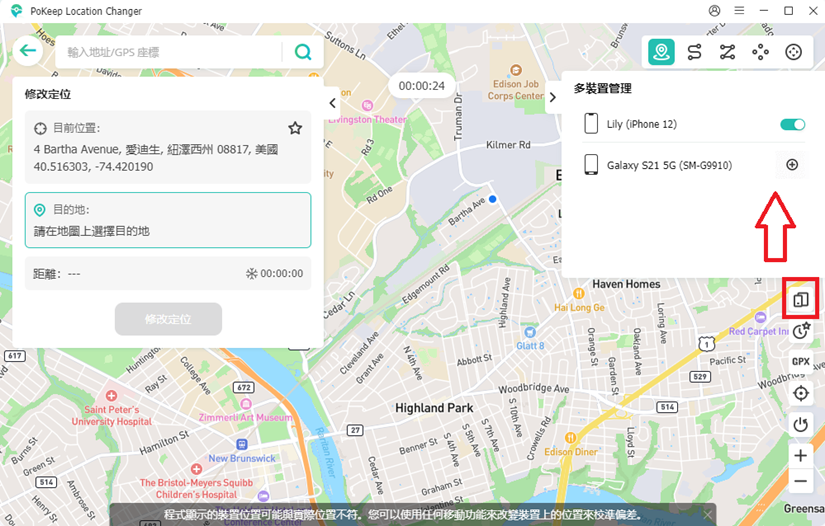Zoom out the map with minus

(801, 481)
